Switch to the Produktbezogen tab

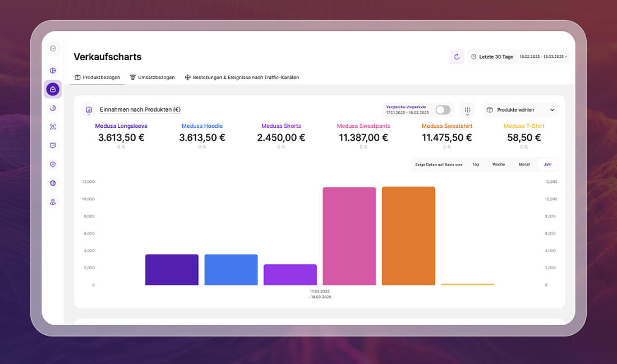pos(98,77)
